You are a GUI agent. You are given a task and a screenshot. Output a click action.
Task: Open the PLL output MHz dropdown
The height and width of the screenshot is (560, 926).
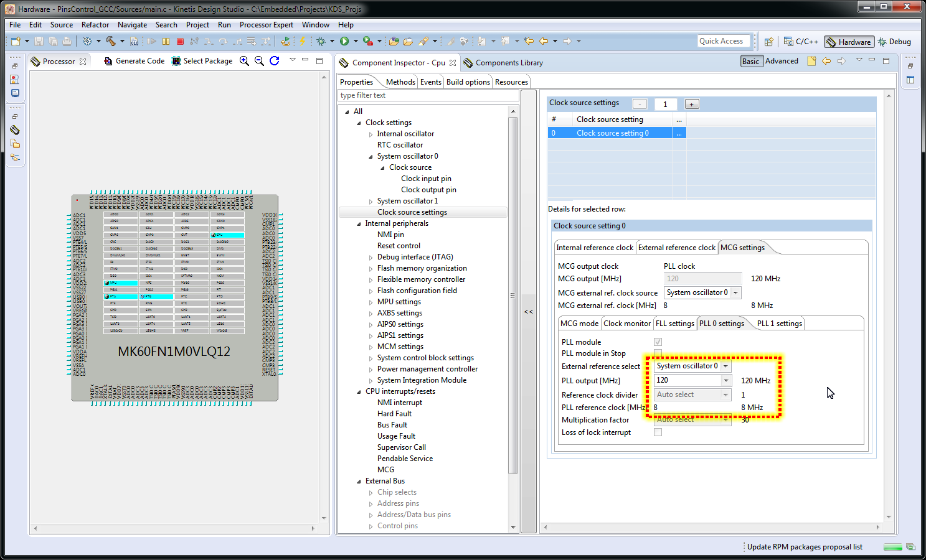point(725,380)
